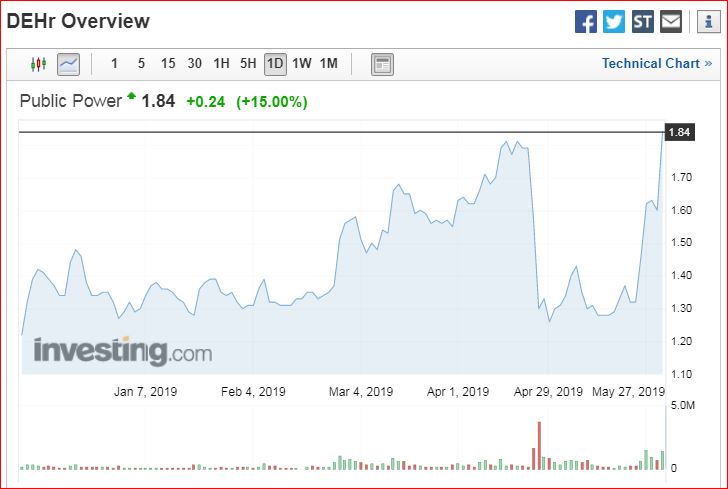Click the tallest red volume bar

click(x=539, y=446)
